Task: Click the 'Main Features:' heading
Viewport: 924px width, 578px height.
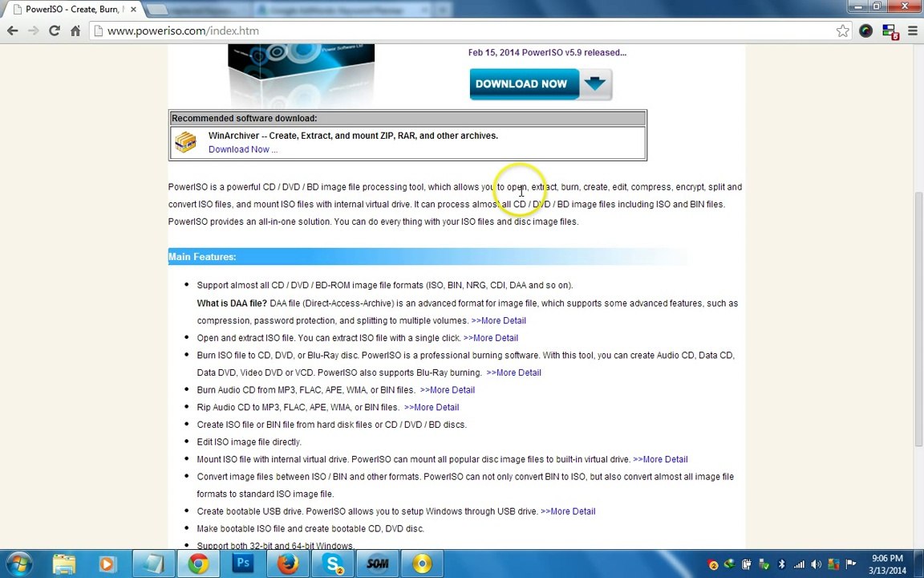Action: click(x=202, y=257)
